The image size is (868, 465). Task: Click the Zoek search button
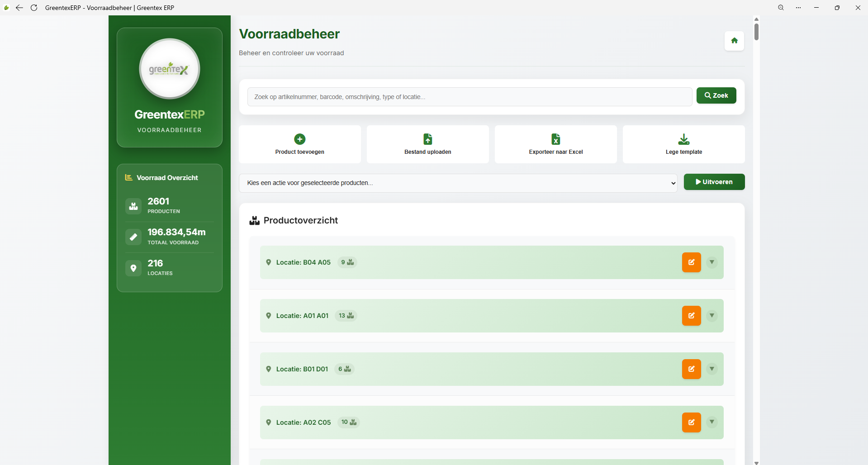(716, 95)
